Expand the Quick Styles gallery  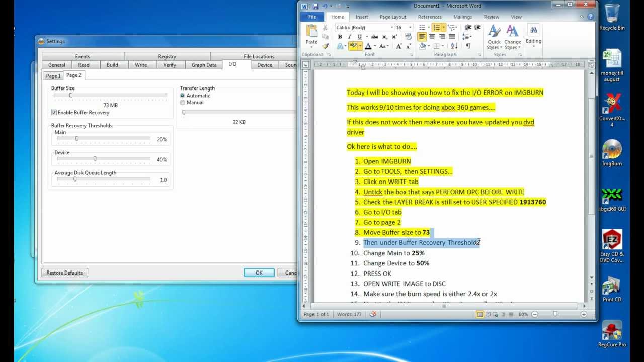point(494,37)
